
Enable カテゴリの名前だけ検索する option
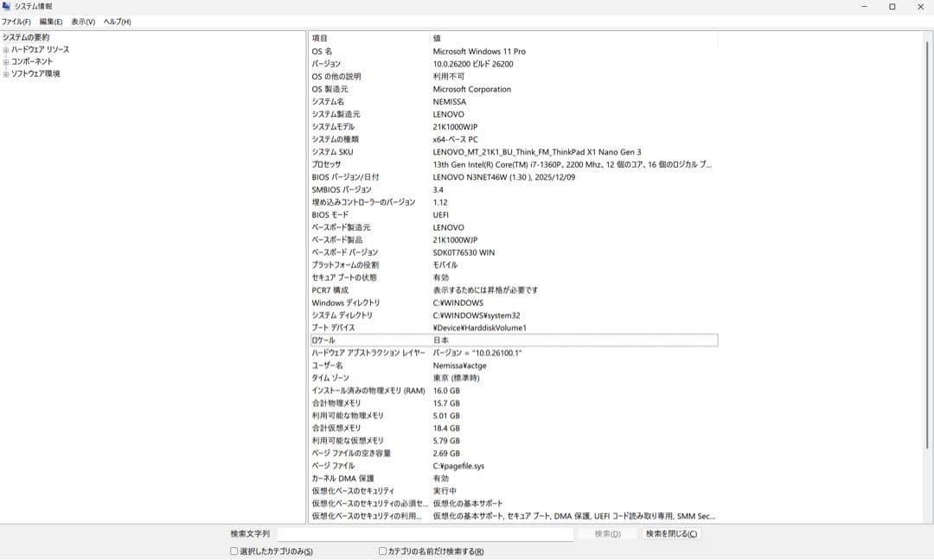click(x=381, y=550)
